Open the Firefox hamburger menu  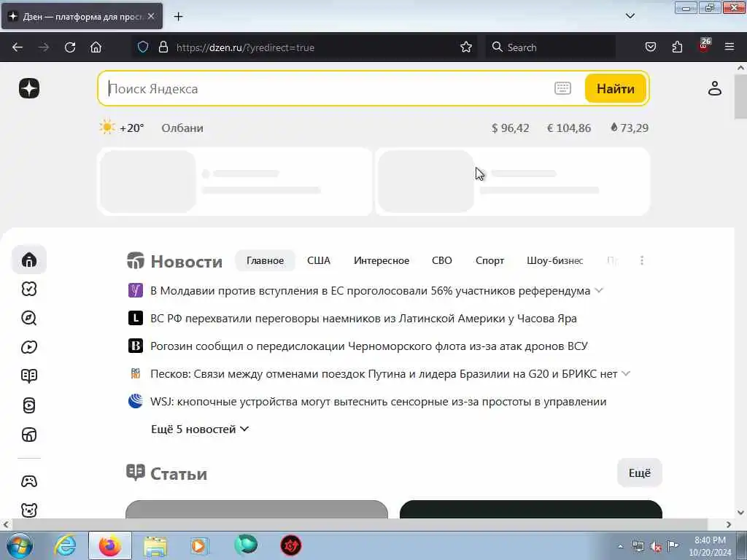point(729,47)
